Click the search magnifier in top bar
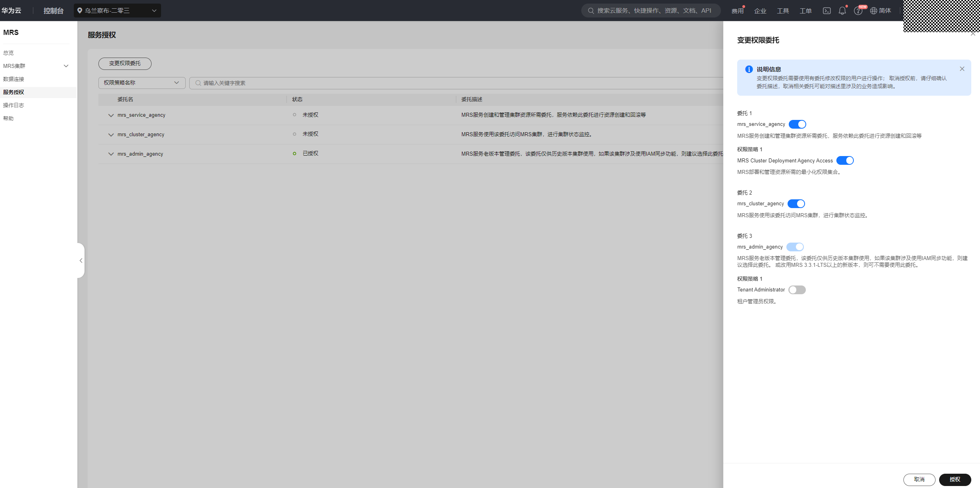This screenshot has height=488, width=980. click(x=591, y=11)
